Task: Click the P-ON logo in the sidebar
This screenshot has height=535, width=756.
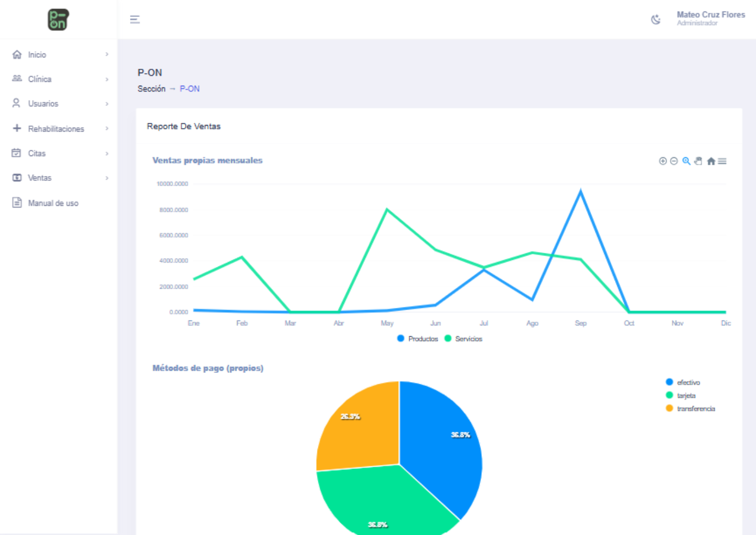Action: click(x=58, y=20)
